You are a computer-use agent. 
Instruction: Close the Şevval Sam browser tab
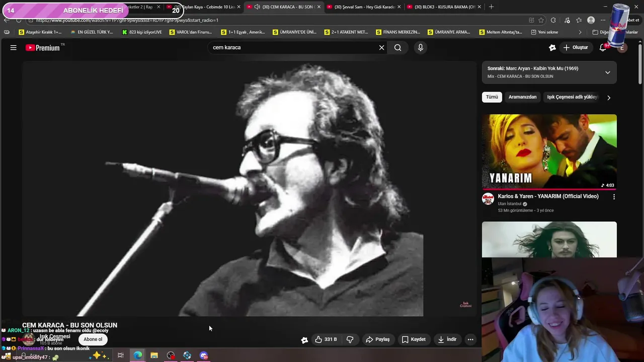tap(399, 7)
